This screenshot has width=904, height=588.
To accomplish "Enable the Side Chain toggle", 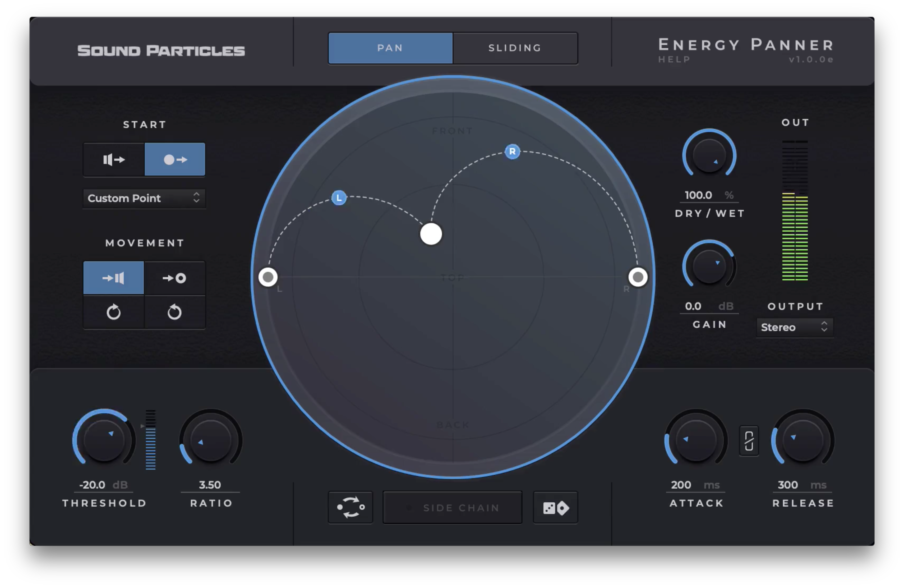I will coord(452,507).
